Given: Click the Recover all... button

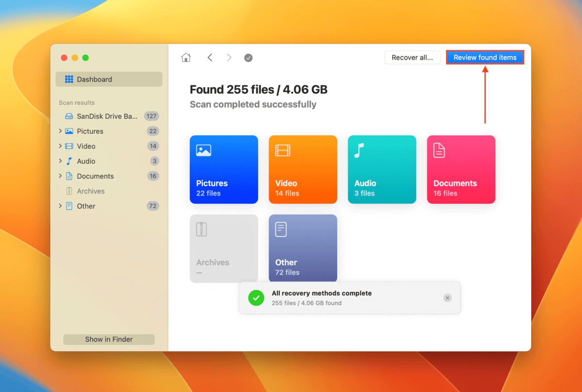Looking at the screenshot, I should (x=412, y=57).
